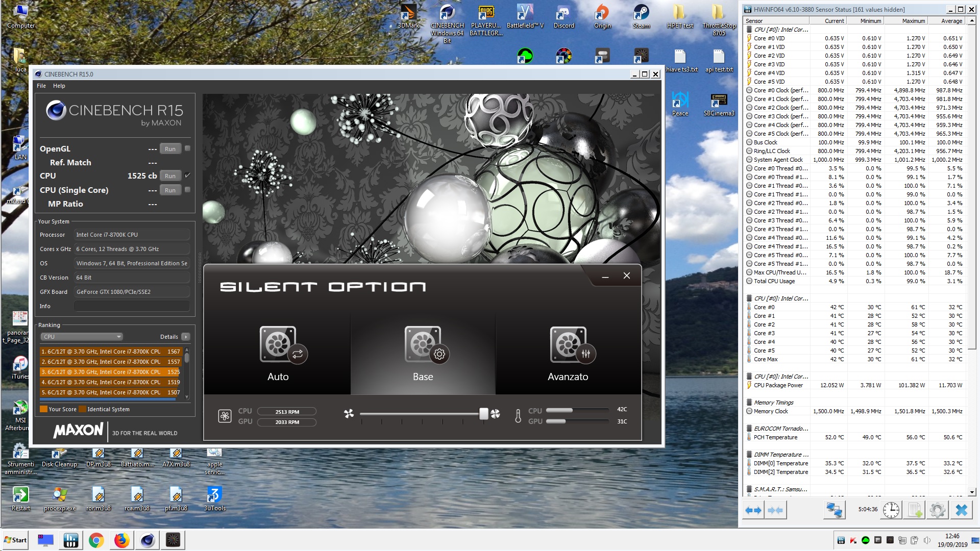
Task: Open the Help menu in Cinebench
Action: [59, 86]
